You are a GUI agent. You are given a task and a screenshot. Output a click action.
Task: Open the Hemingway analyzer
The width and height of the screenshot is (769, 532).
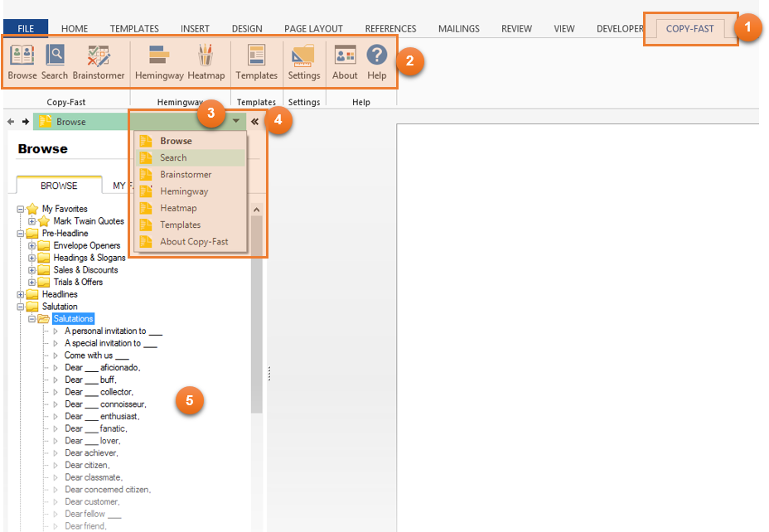(x=159, y=62)
